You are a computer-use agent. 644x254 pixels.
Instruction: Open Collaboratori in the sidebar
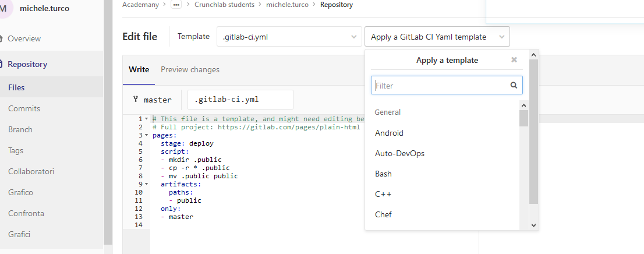click(31, 171)
